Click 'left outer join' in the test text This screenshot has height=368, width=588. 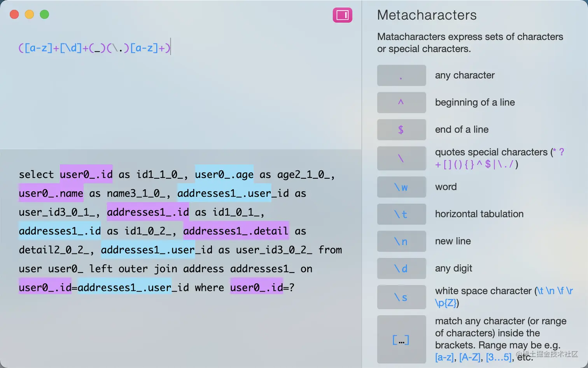(133, 269)
